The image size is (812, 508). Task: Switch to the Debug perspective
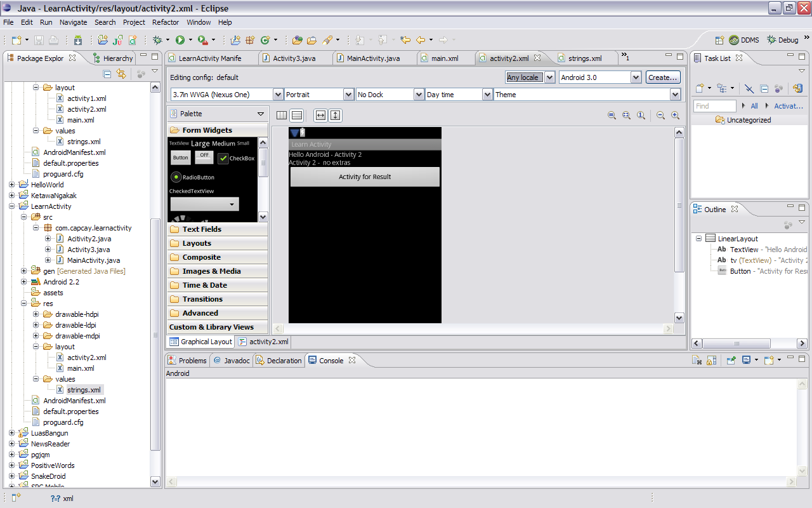tap(782, 40)
